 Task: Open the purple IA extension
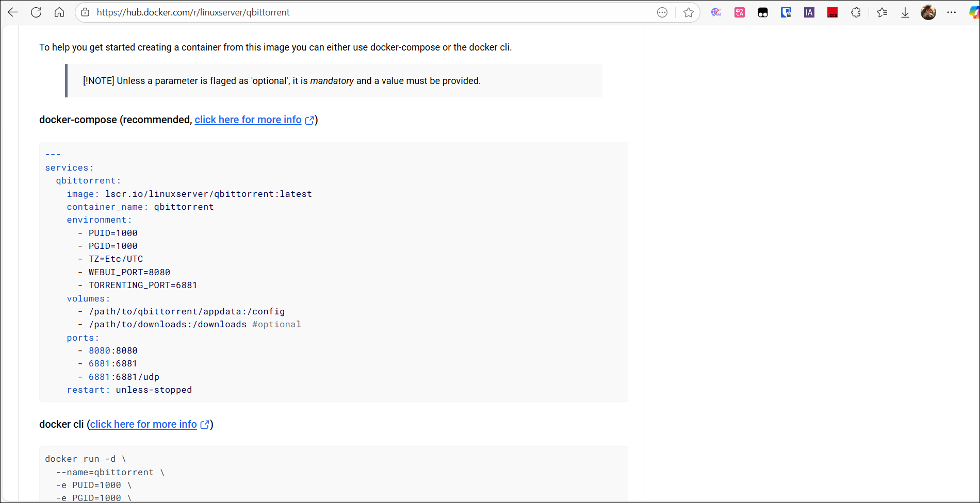pos(809,12)
